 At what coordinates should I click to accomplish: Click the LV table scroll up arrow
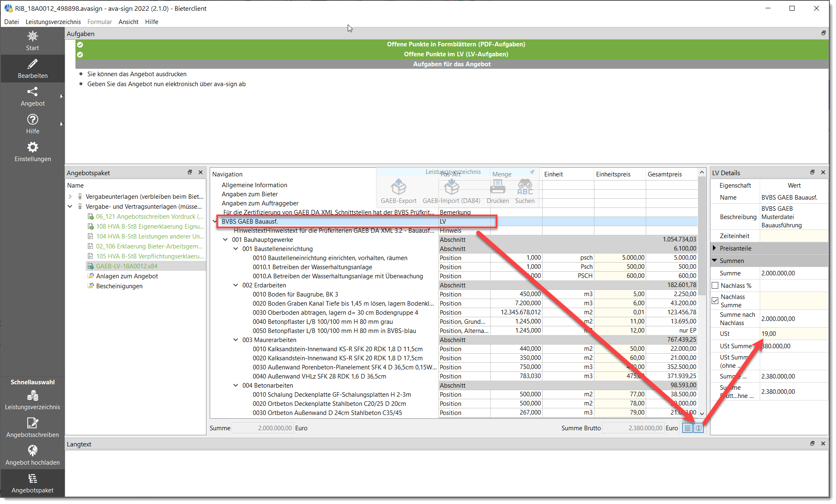(x=702, y=172)
